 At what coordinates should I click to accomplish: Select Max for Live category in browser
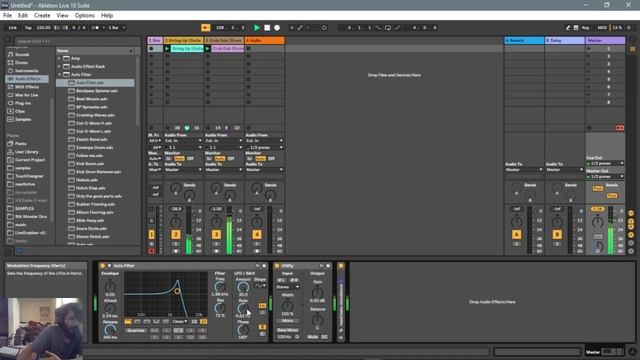(27, 95)
